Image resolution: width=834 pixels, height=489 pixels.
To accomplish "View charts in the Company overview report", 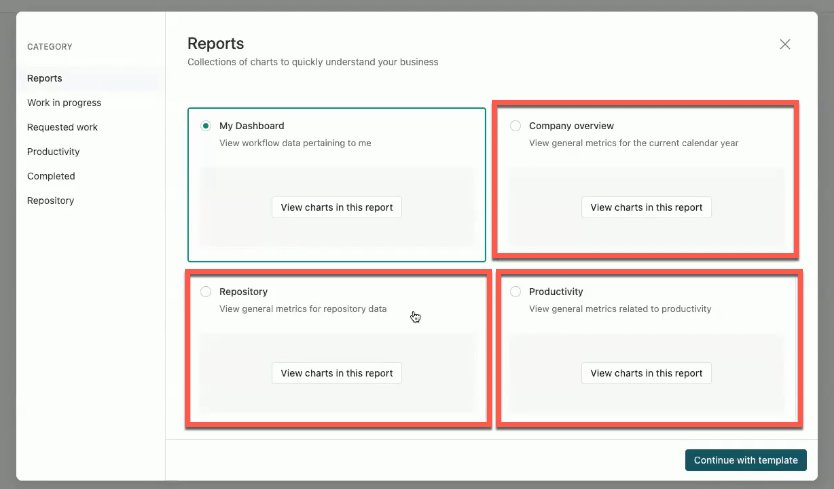I will (646, 208).
